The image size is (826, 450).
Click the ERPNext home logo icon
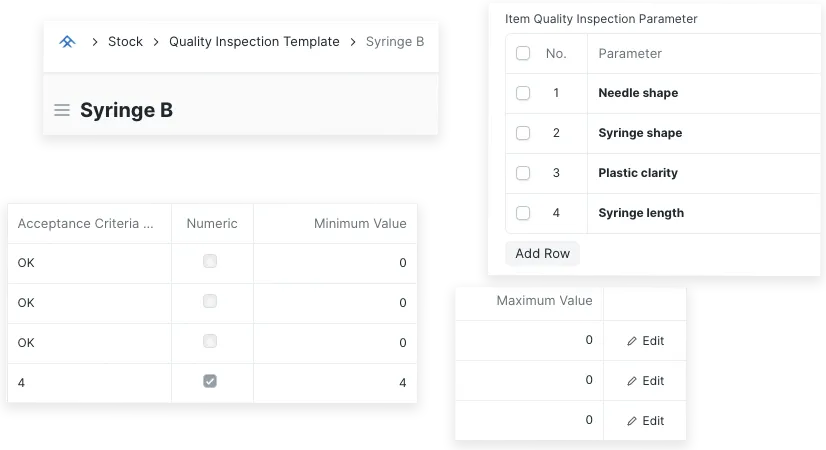(67, 42)
